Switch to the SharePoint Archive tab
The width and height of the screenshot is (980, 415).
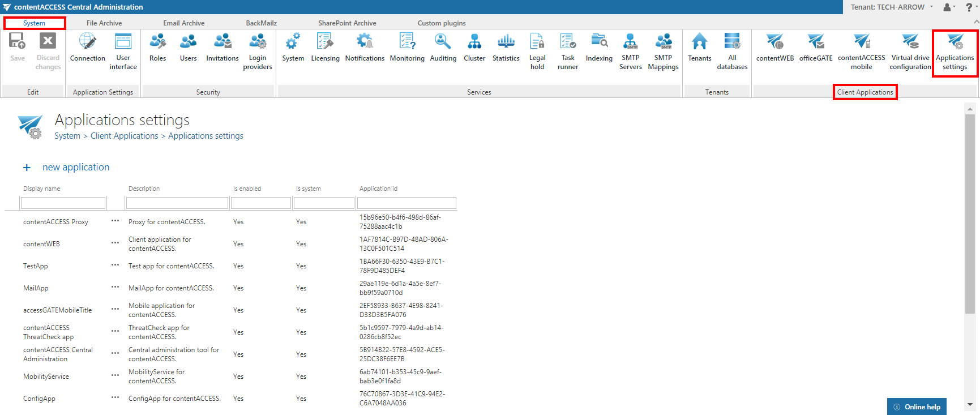347,23
